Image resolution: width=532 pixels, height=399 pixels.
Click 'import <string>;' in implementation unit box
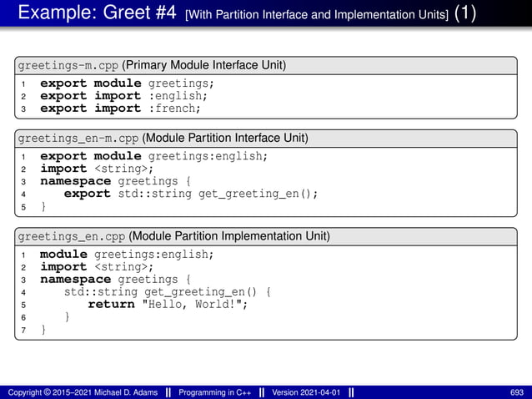point(97,267)
